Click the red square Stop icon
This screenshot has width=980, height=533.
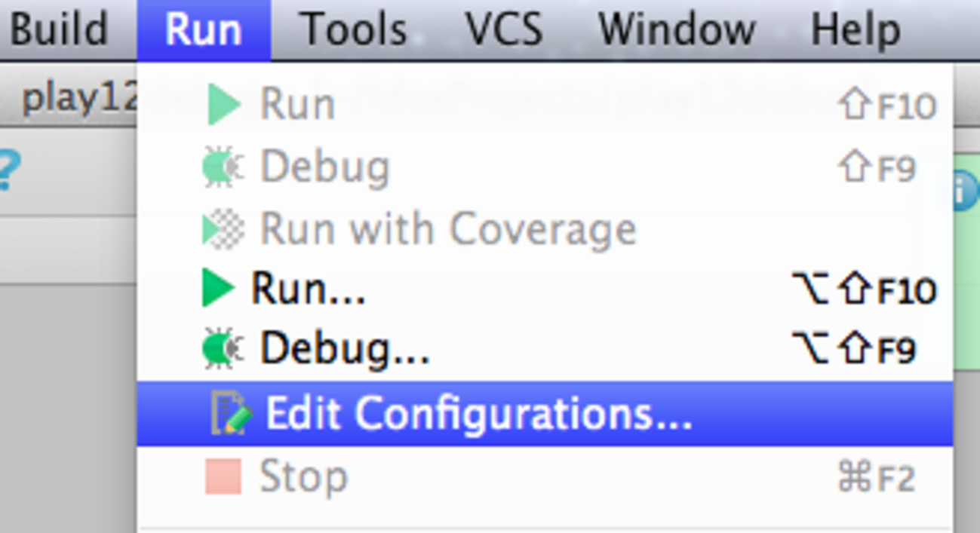click(223, 476)
